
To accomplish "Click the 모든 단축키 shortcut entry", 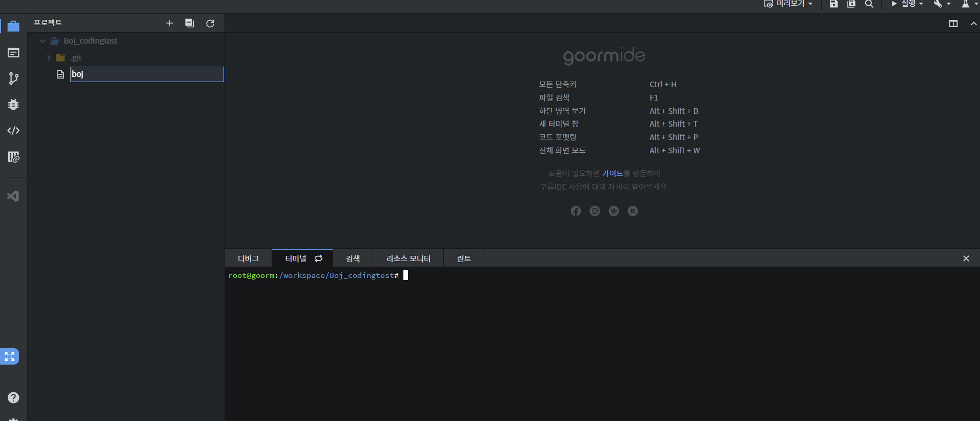I will click(558, 84).
